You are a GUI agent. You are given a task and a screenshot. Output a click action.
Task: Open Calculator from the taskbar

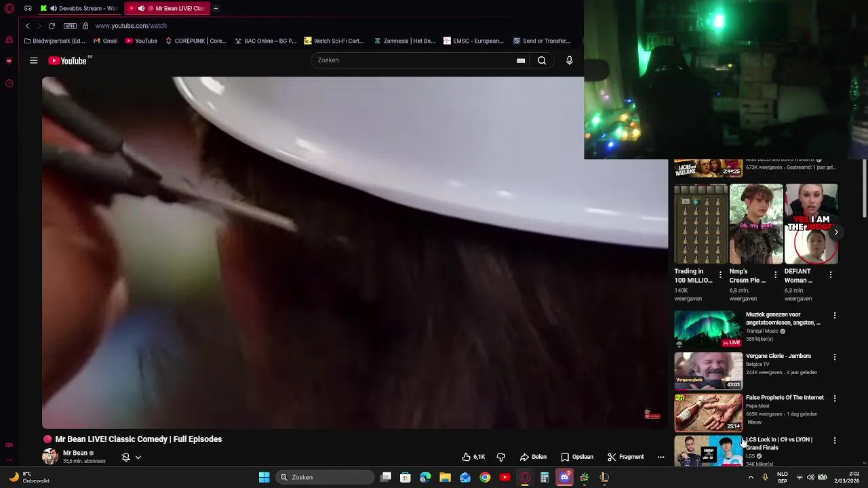point(545,477)
